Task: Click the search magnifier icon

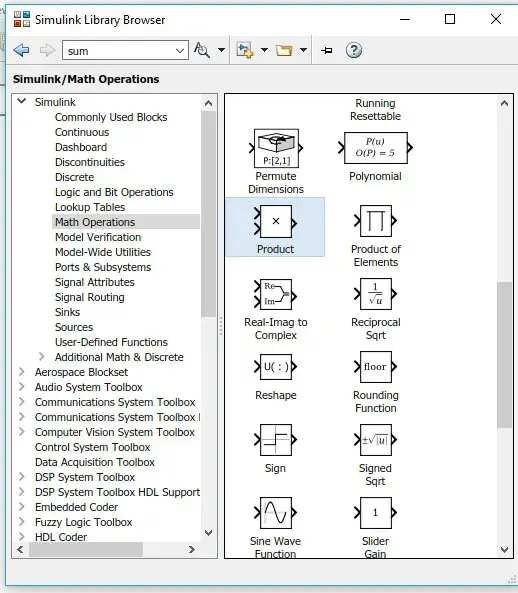Action: click(x=202, y=50)
